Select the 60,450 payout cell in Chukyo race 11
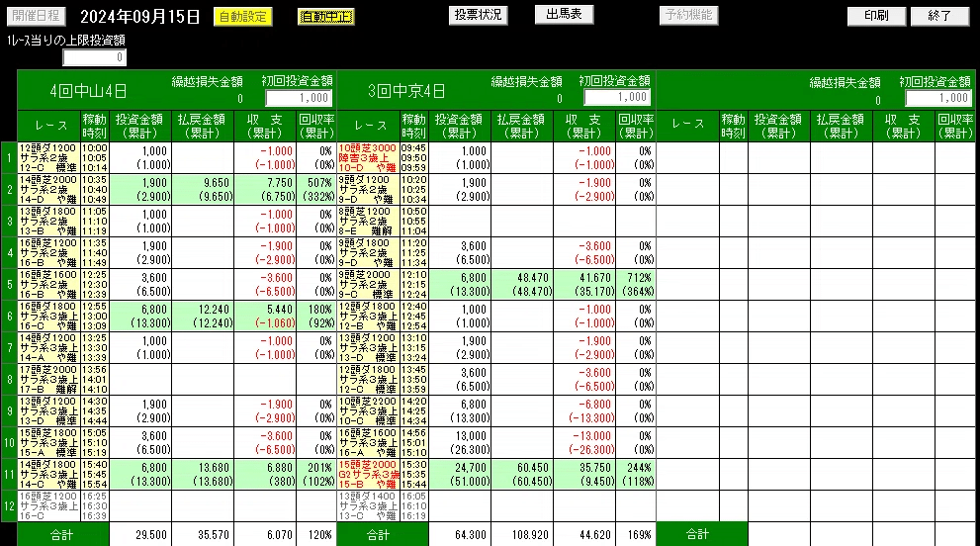The width and height of the screenshot is (980, 546). click(x=522, y=475)
